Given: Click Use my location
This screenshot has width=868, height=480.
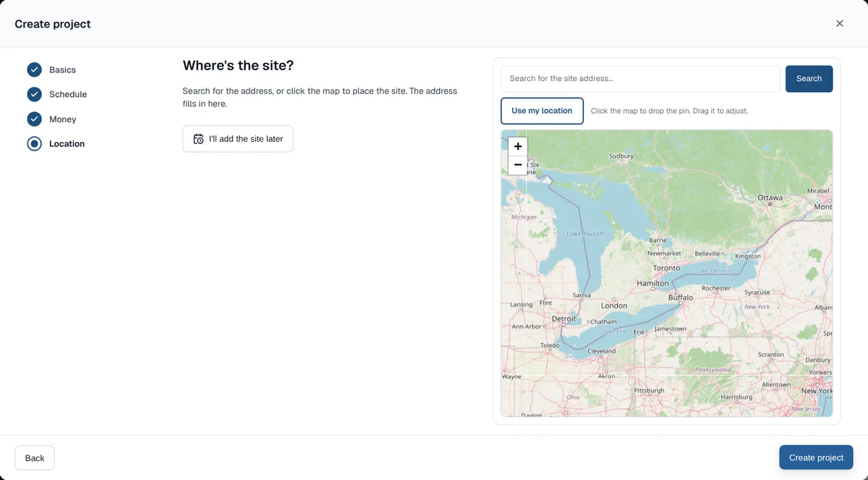Looking at the screenshot, I should coord(542,111).
